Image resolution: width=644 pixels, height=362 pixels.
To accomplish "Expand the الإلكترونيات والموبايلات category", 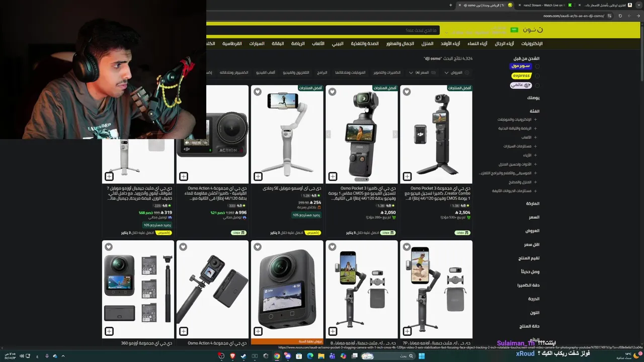I will click(535, 120).
